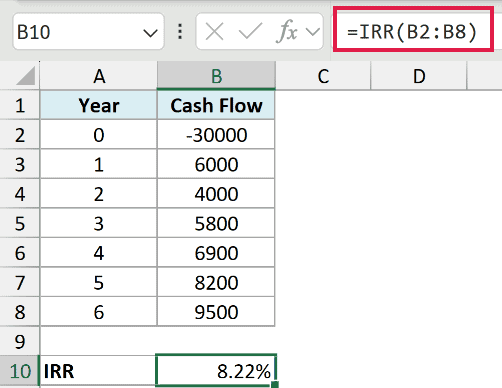The width and height of the screenshot is (502, 388).
Task: Select row 1 header
Action: coord(20,105)
